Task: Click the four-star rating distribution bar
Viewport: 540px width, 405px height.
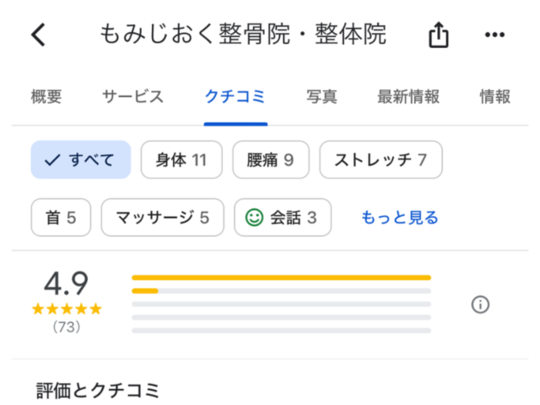Action: (281, 291)
